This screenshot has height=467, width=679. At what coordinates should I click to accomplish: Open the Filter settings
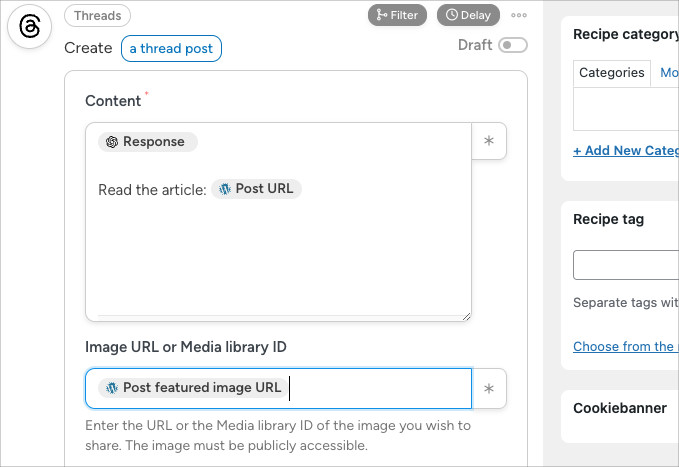click(397, 15)
